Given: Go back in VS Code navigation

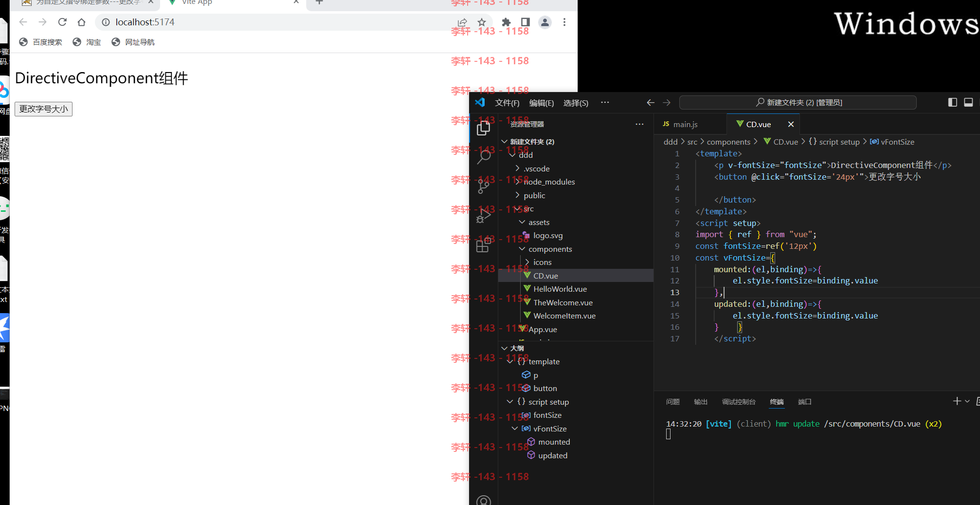Looking at the screenshot, I should pos(651,102).
